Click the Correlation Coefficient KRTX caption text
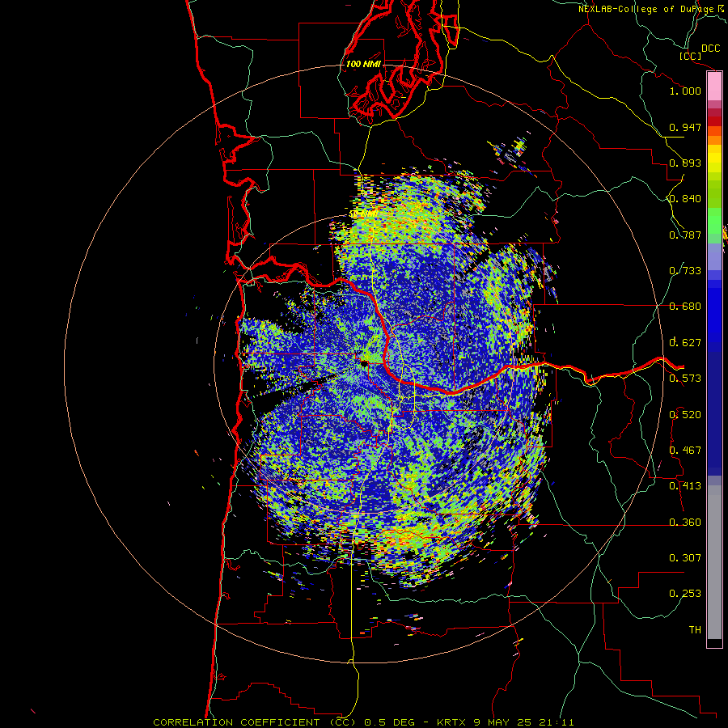Viewport: 728px width, 728px height. click(x=363, y=722)
